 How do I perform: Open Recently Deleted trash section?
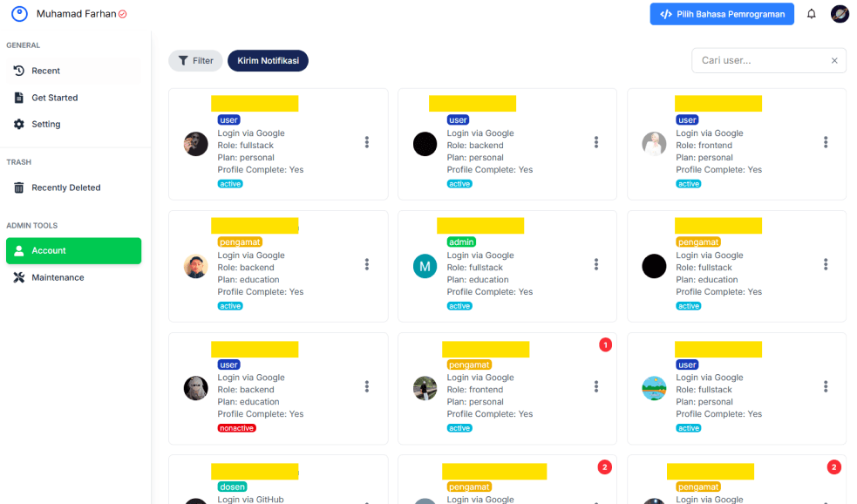[65, 187]
